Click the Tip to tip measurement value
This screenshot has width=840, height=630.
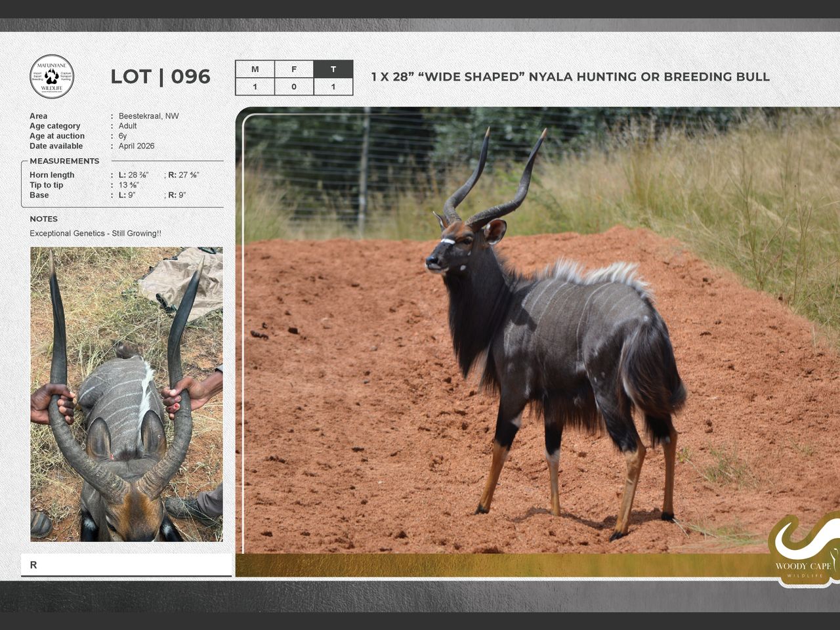pos(129,185)
